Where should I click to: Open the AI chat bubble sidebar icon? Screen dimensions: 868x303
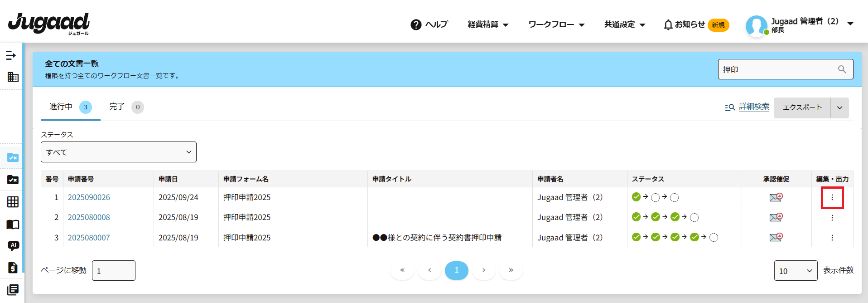pos(13,245)
